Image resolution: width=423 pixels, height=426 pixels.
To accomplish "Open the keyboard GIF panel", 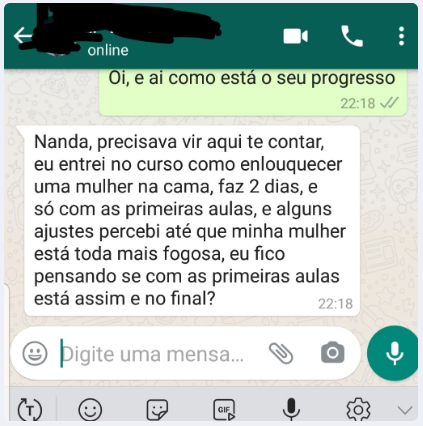I will coord(224,409).
